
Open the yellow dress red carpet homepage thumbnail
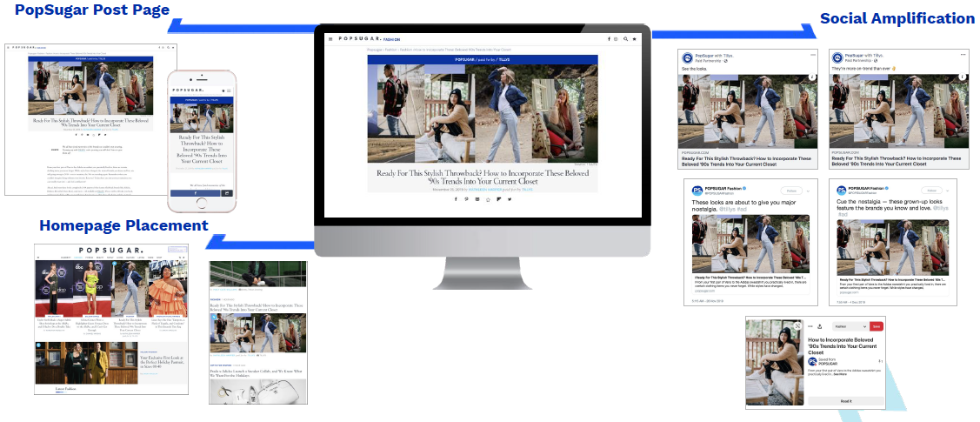(x=92, y=290)
